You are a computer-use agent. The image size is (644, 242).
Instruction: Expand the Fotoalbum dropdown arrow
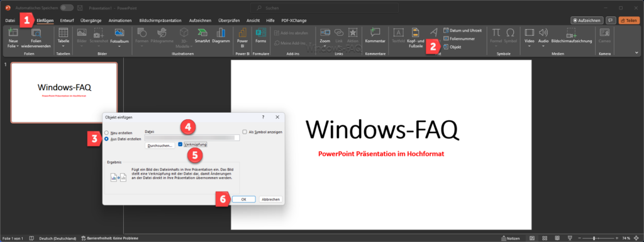click(x=119, y=46)
